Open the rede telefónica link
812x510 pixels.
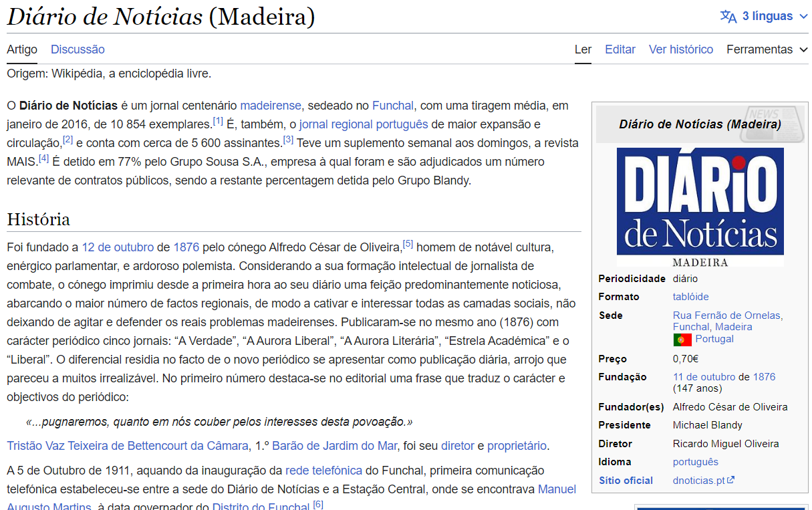tap(323, 471)
